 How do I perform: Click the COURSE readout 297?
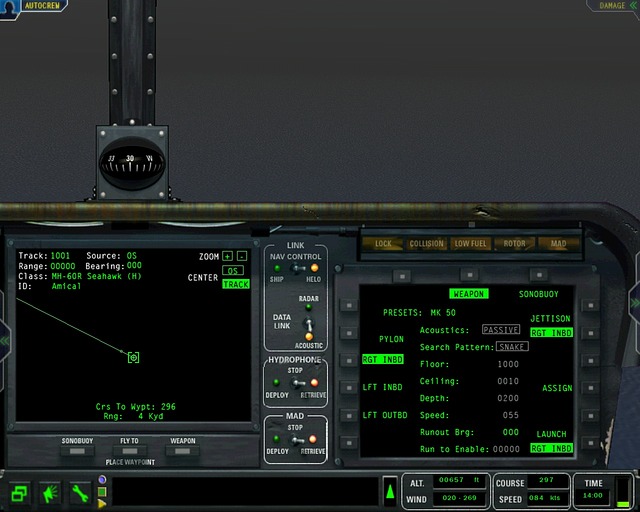(x=547, y=480)
